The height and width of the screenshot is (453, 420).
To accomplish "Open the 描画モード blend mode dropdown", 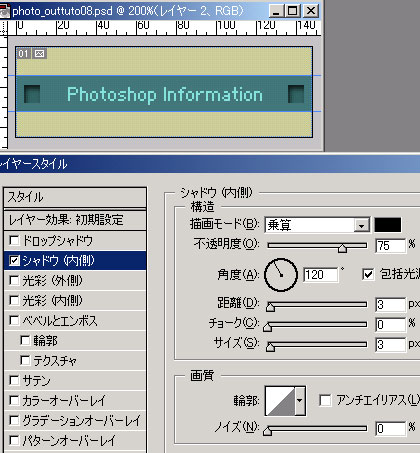I will [361, 226].
